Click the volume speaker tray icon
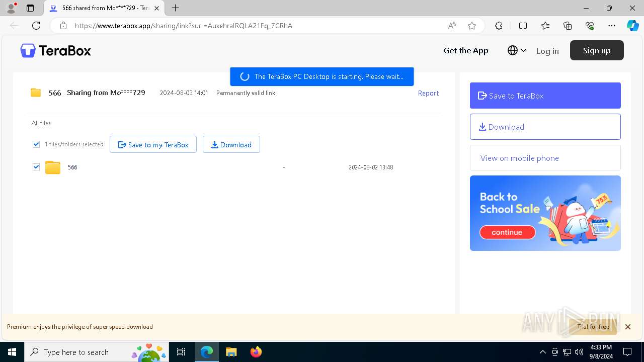The width and height of the screenshot is (644, 362). point(579,352)
